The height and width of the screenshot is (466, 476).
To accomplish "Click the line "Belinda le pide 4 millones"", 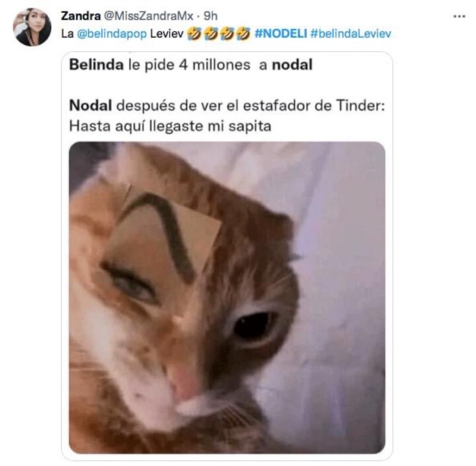I will 159,65.
